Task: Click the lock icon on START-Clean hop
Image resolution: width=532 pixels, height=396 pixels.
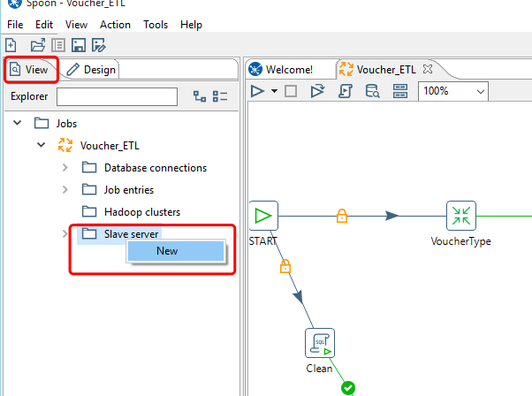Action: pyautogui.click(x=285, y=266)
